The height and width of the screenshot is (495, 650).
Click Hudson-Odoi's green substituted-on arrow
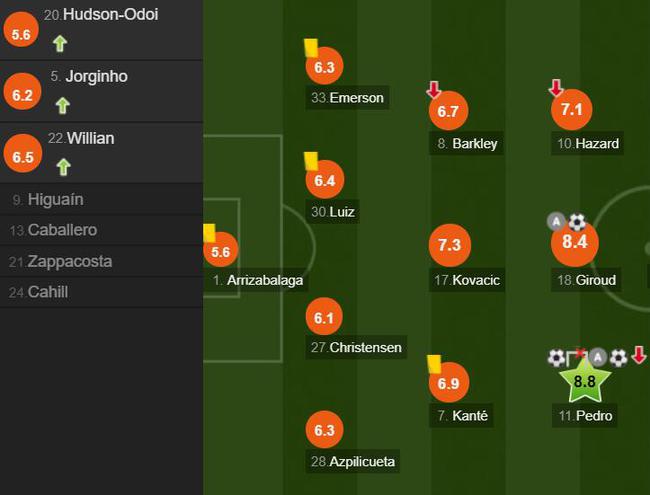pyautogui.click(x=60, y=44)
